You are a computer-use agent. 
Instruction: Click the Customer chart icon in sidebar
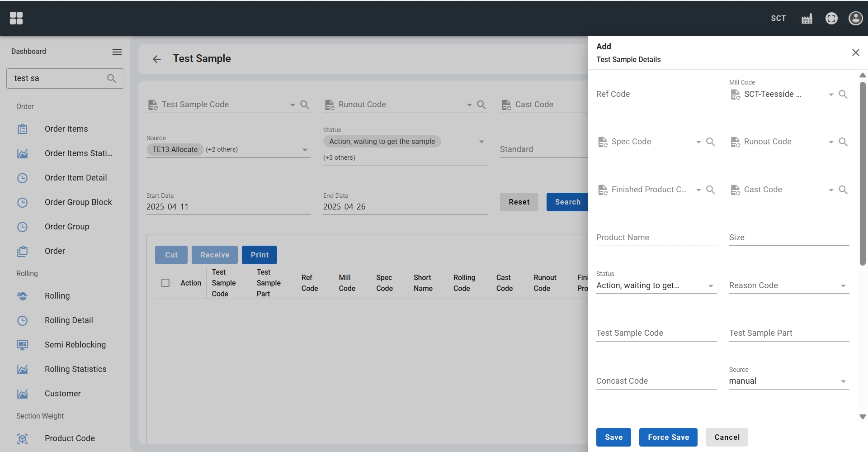22,394
